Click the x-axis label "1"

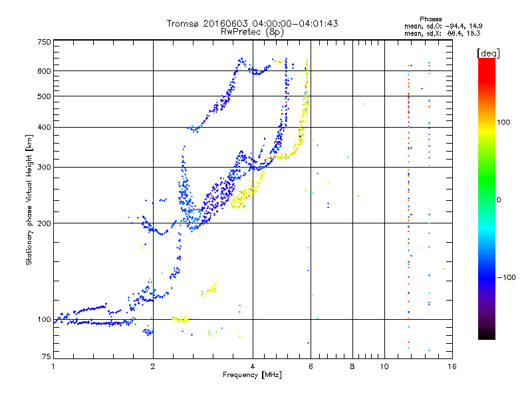pyautogui.click(x=53, y=366)
